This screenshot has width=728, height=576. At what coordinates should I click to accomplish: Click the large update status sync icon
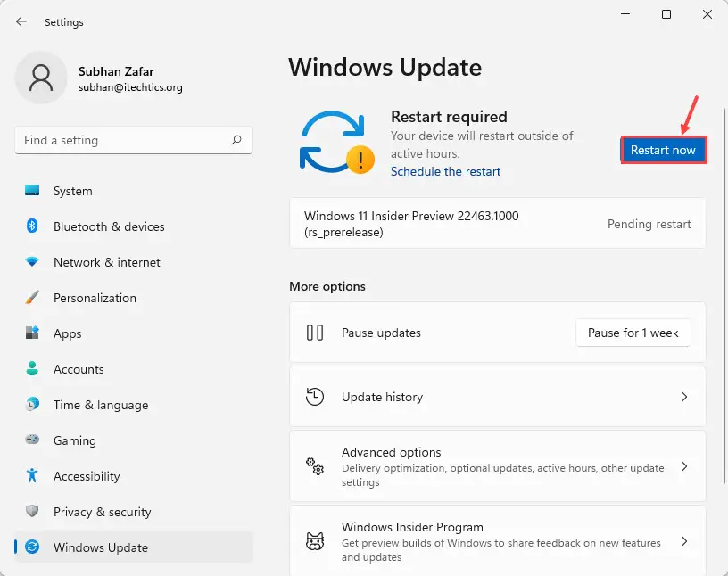click(x=336, y=142)
